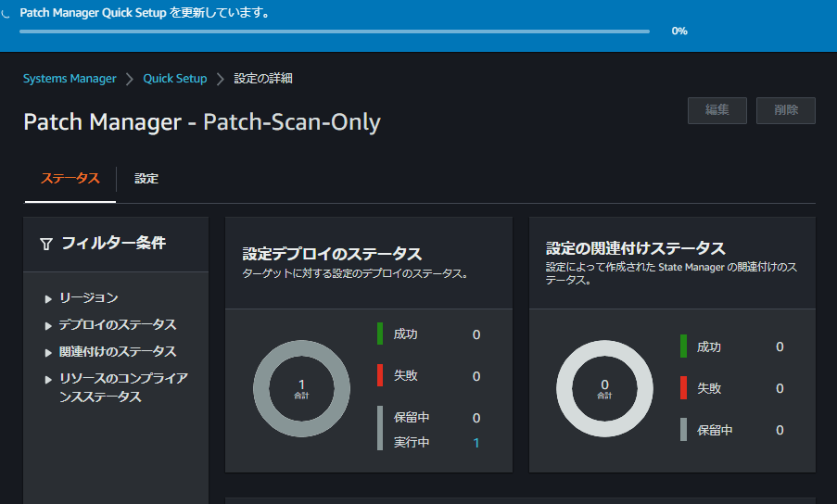Viewport: 837px width, 504px height.
Task: Expand the デプロイのステータス filter arrow
Action: 48,325
